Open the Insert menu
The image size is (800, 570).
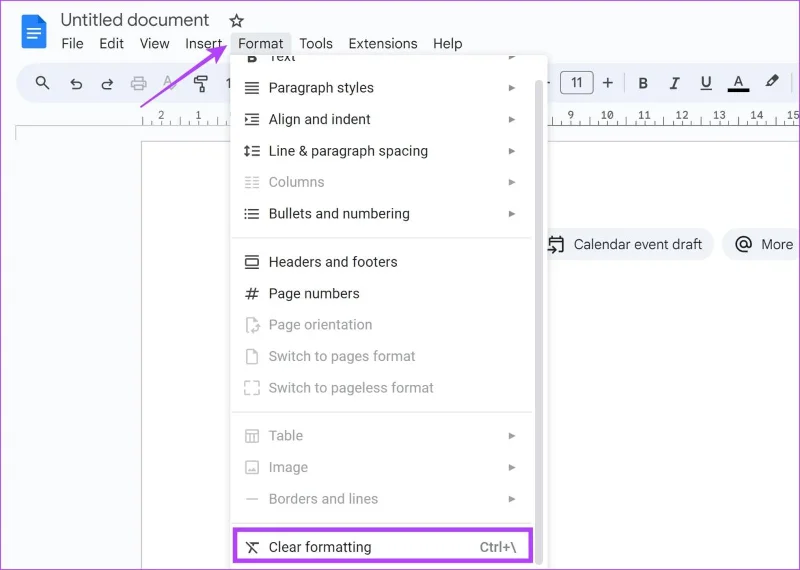[203, 44]
